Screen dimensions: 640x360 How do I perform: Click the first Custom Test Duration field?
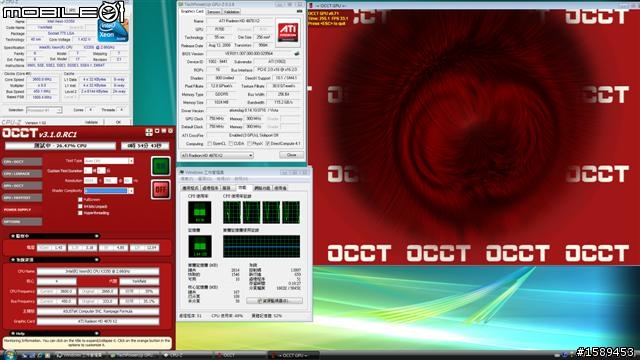click(x=88, y=171)
